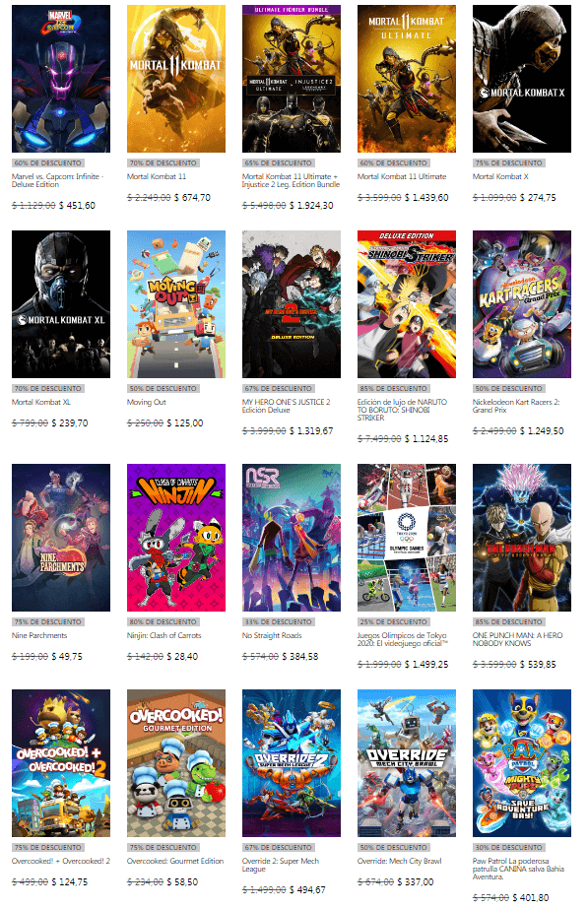Click MY HERO ONE'S JUSTICE 2 Edición Deluxe link
Screen dimensions: 588x908
coord(287,406)
